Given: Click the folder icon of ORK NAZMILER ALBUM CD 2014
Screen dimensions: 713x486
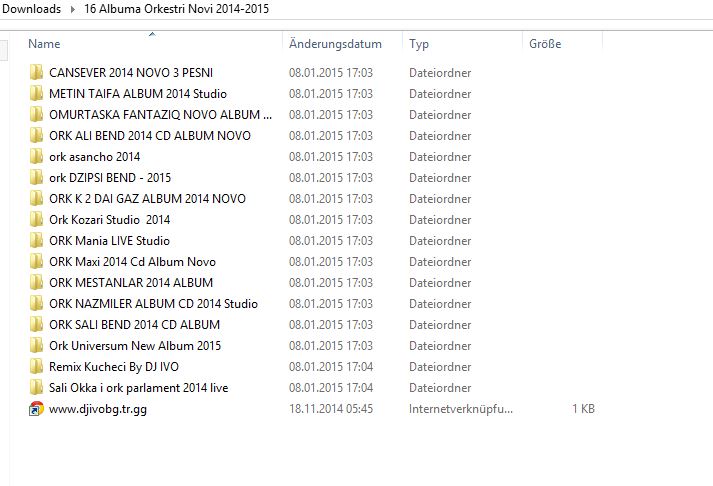Looking at the screenshot, I should (36, 303).
